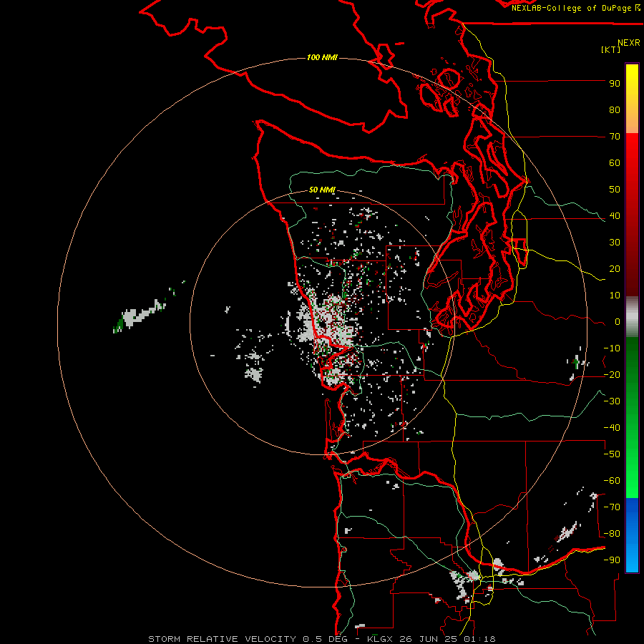Click the Storm Relative Velocity caption at bottom

coord(322,639)
